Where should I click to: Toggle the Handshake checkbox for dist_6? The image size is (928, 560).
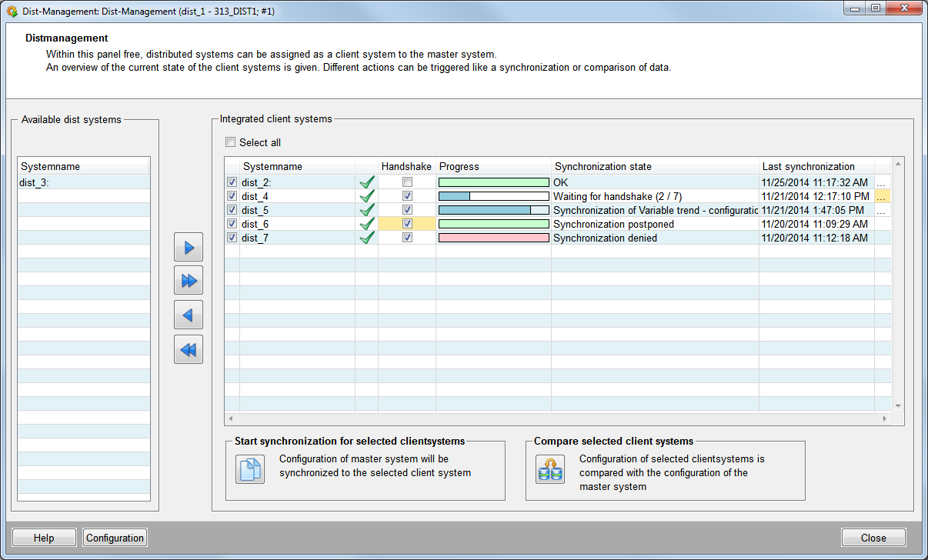click(x=407, y=224)
